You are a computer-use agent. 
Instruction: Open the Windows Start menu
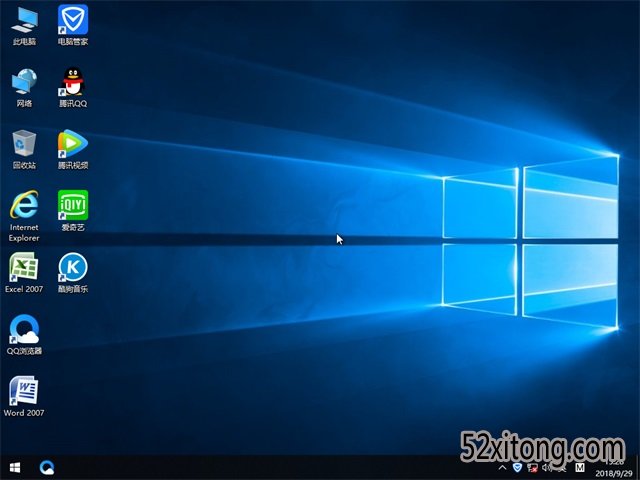(15, 467)
